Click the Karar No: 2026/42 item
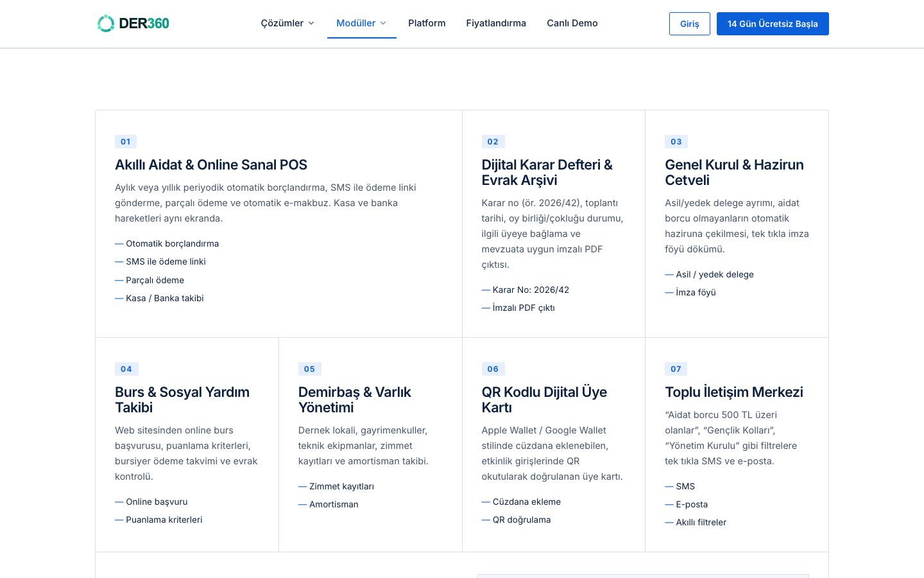 (x=526, y=290)
